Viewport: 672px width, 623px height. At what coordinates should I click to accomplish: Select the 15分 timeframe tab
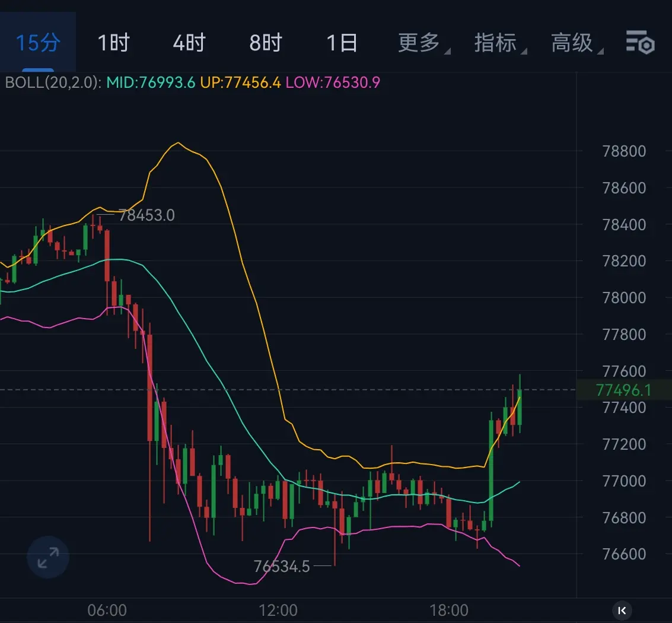[x=38, y=43]
